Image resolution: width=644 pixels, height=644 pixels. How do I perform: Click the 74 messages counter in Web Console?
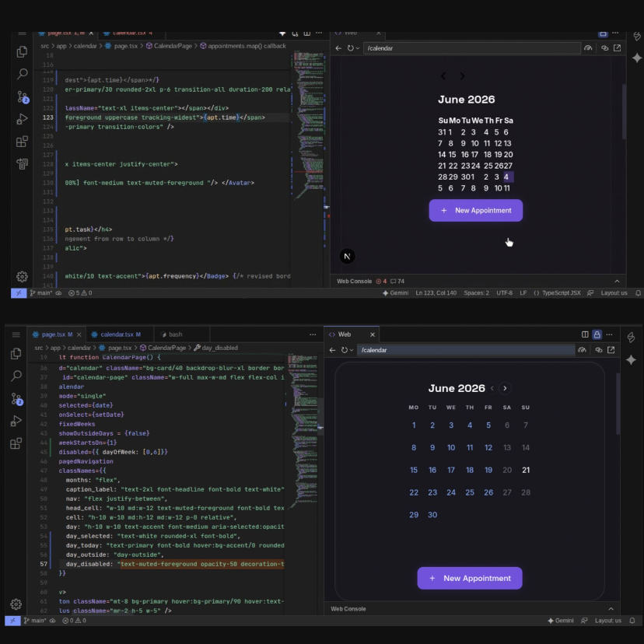(x=397, y=282)
